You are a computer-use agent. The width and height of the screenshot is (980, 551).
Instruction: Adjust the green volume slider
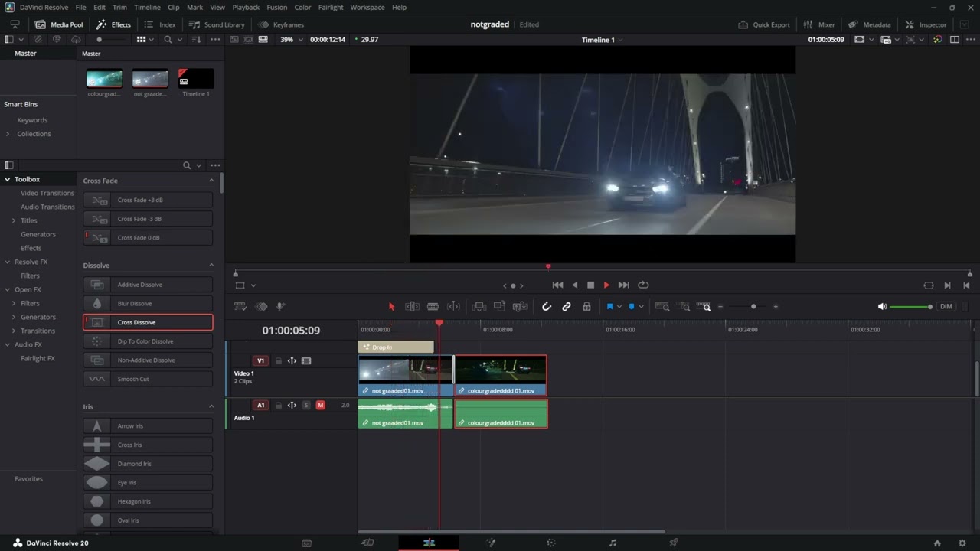[911, 306]
